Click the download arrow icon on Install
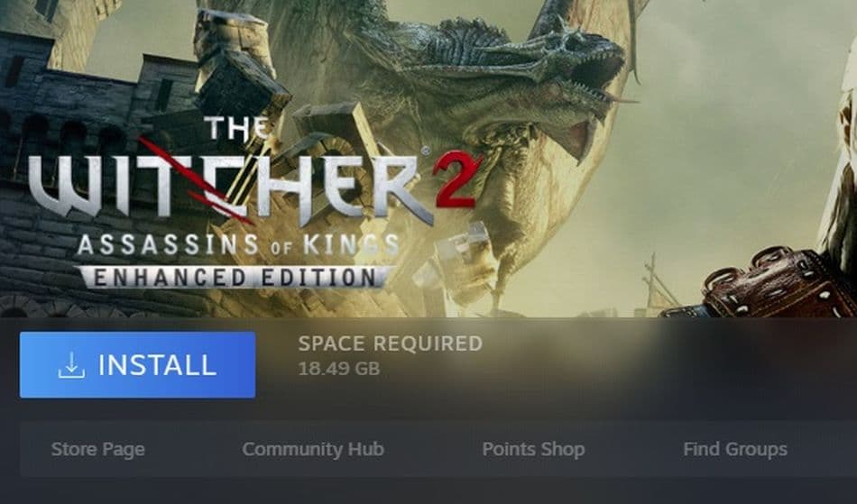The image size is (857, 504). click(x=71, y=365)
